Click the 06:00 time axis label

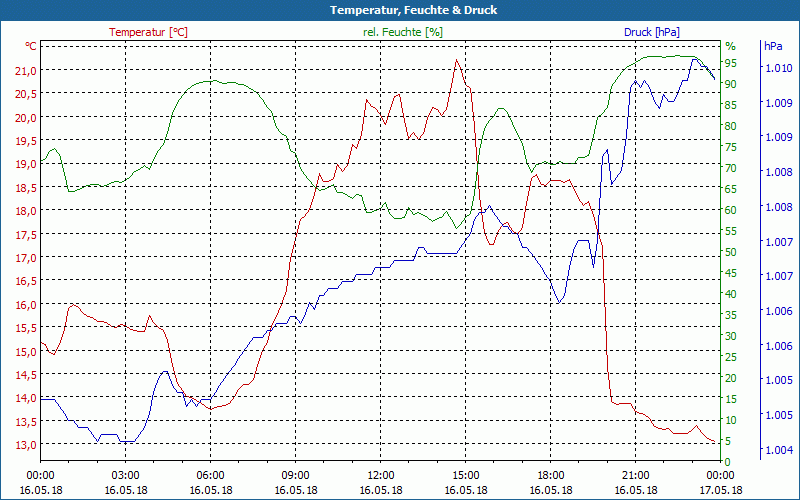[211, 476]
